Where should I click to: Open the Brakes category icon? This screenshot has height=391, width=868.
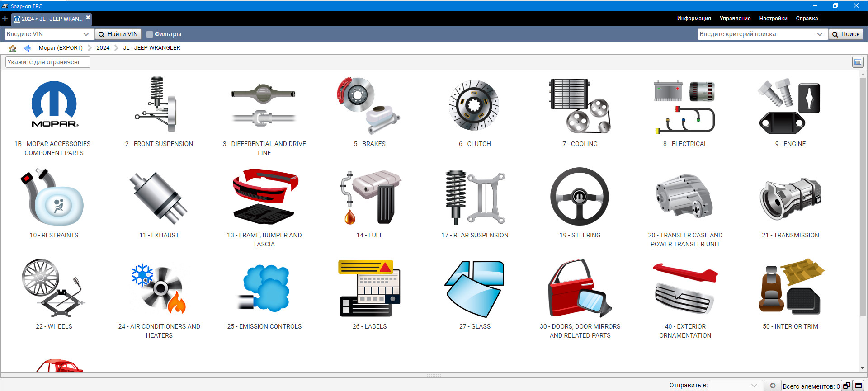click(x=369, y=106)
